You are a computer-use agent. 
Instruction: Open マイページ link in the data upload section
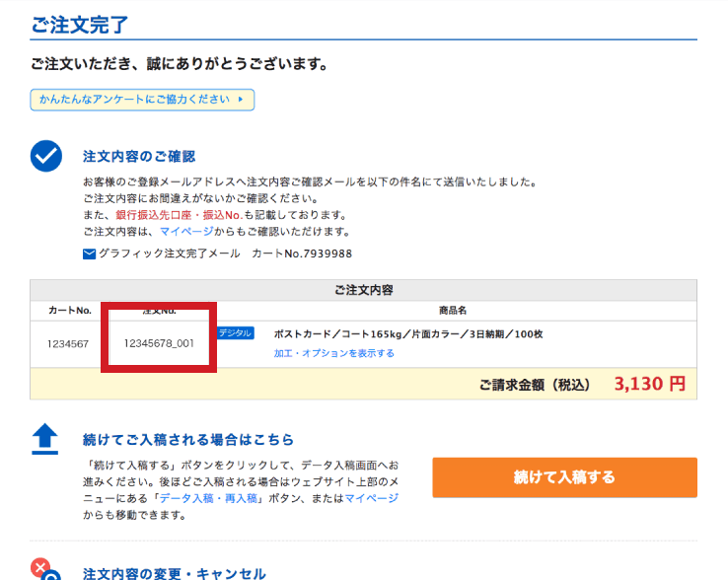371,498
